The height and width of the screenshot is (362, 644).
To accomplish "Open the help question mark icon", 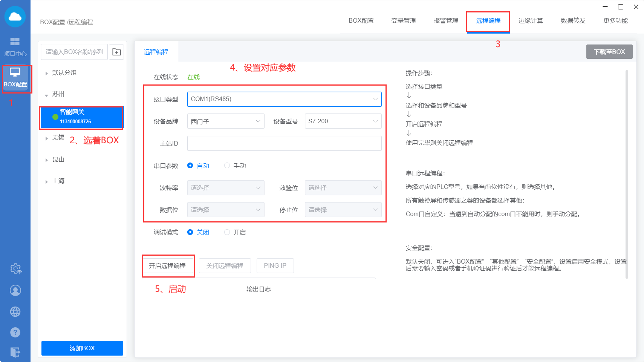I will [x=15, y=333].
